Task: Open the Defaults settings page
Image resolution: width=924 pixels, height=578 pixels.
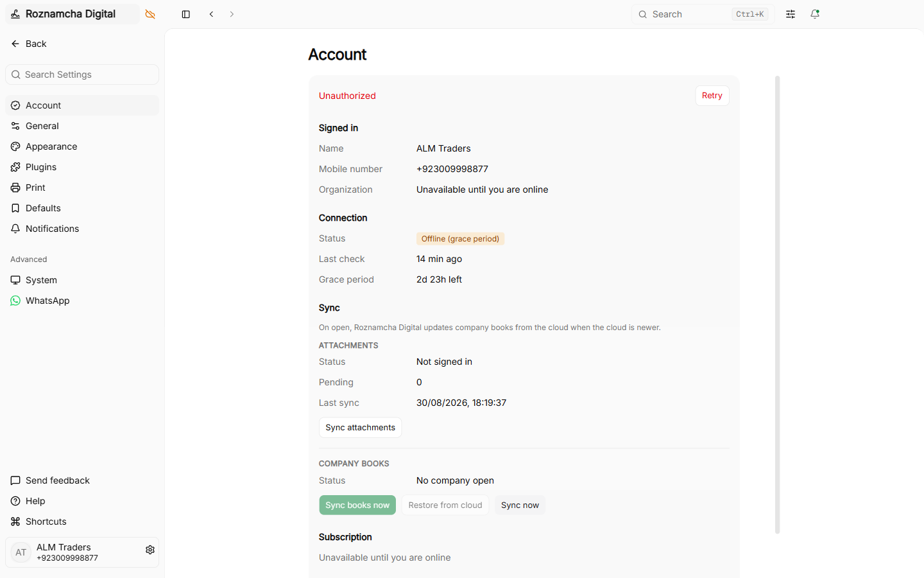Action: click(82, 208)
